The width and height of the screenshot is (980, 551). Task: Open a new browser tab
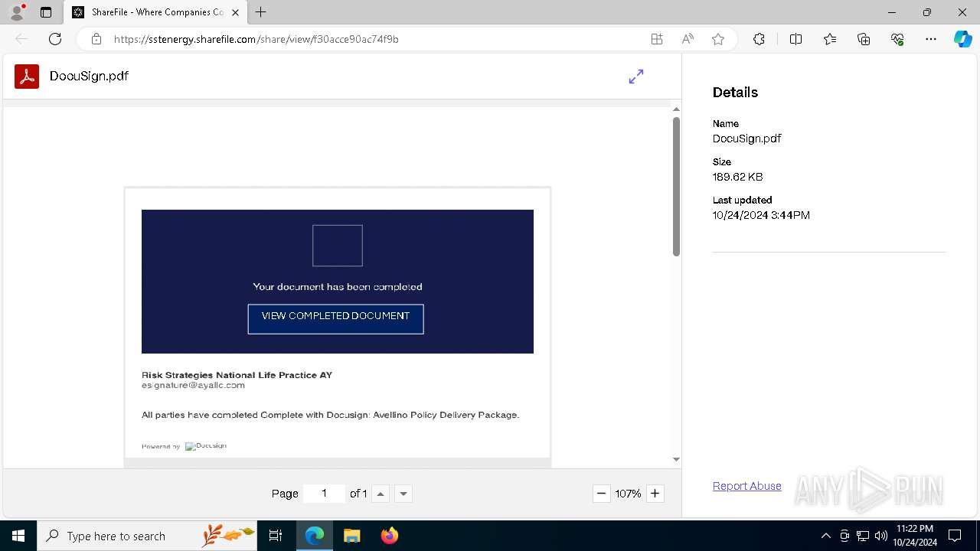pos(261,12)
